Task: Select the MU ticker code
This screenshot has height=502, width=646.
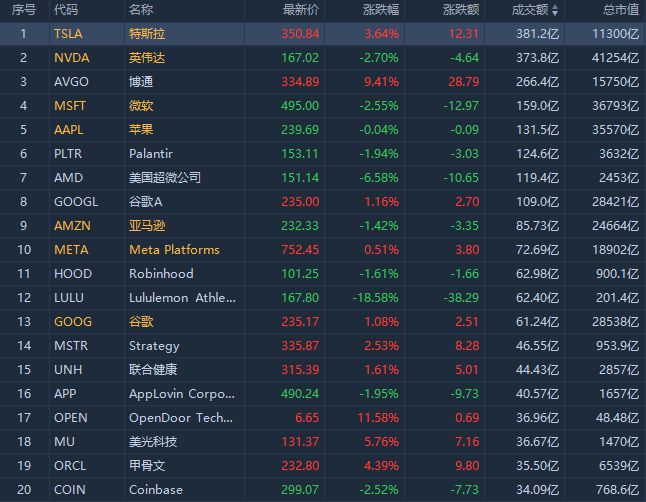Action: 64,441
